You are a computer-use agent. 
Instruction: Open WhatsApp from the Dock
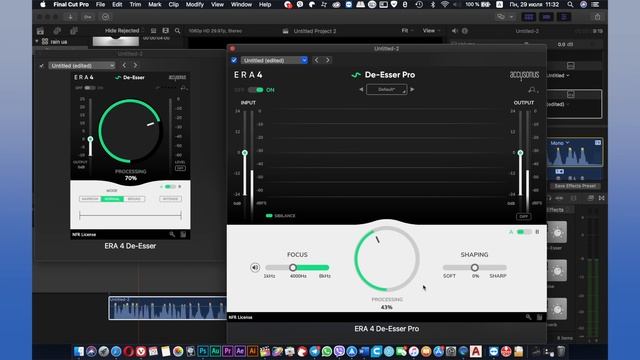[x=327, y=351]
